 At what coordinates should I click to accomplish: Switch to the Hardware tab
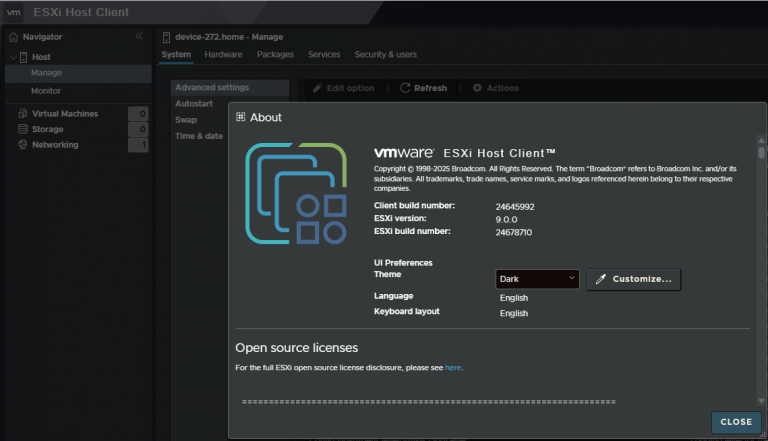tap(223, 54)
